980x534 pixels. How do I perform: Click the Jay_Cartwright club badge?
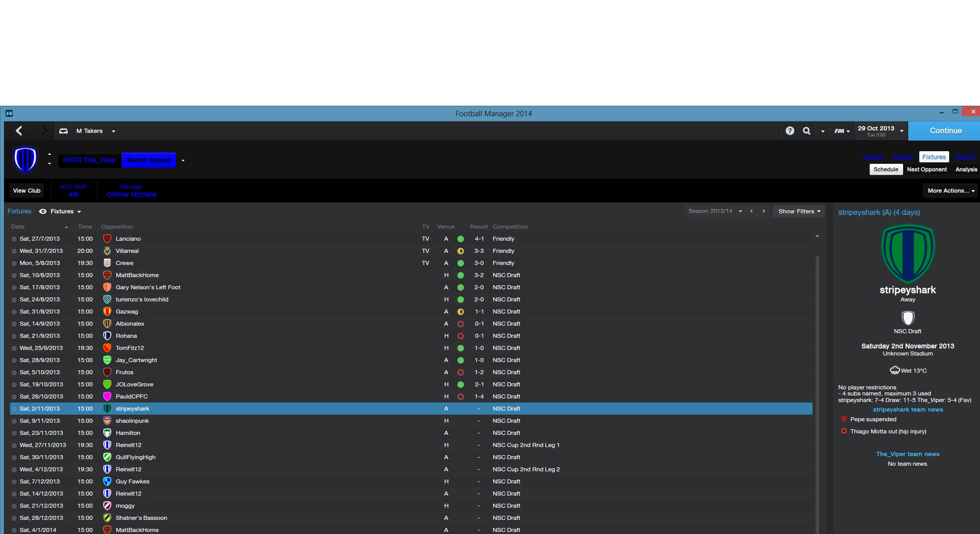pyautogui.click(x=107, y=360)
